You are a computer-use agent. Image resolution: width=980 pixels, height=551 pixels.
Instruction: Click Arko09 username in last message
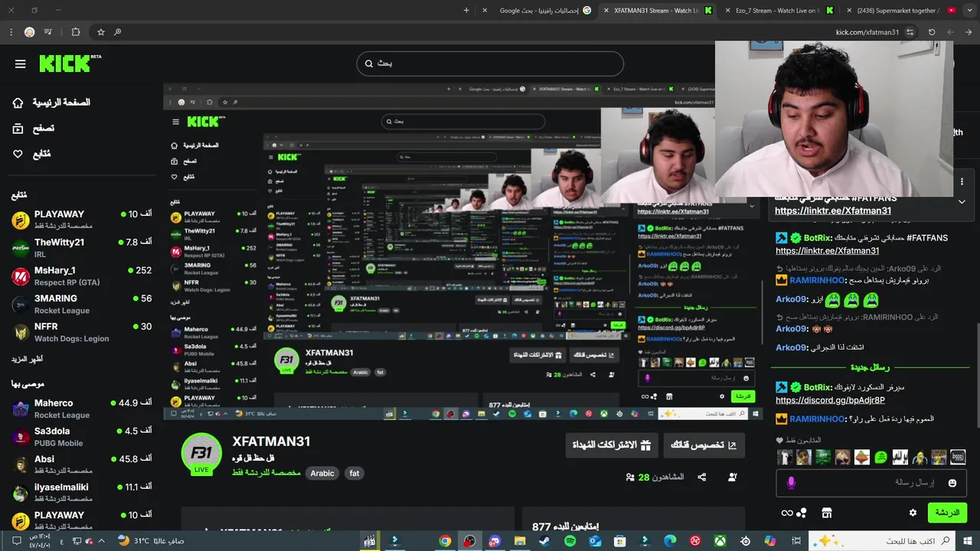(792, 347)
